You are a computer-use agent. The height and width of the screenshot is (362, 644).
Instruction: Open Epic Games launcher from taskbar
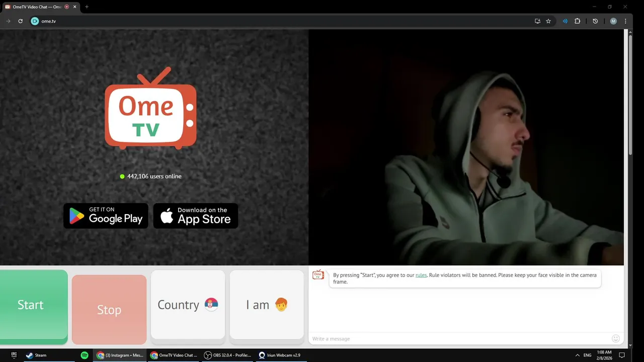tap(14, 355)
